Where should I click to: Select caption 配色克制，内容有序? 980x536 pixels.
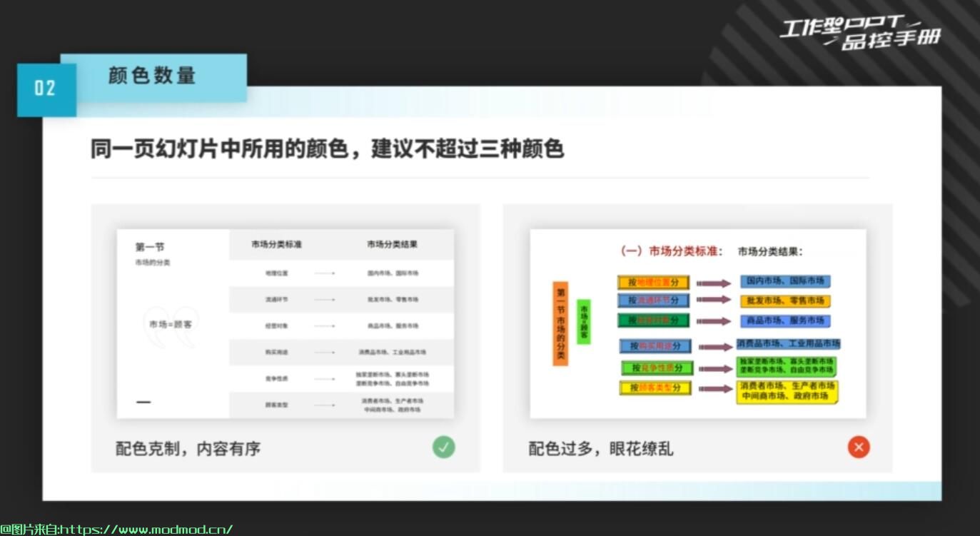[188, 449]
